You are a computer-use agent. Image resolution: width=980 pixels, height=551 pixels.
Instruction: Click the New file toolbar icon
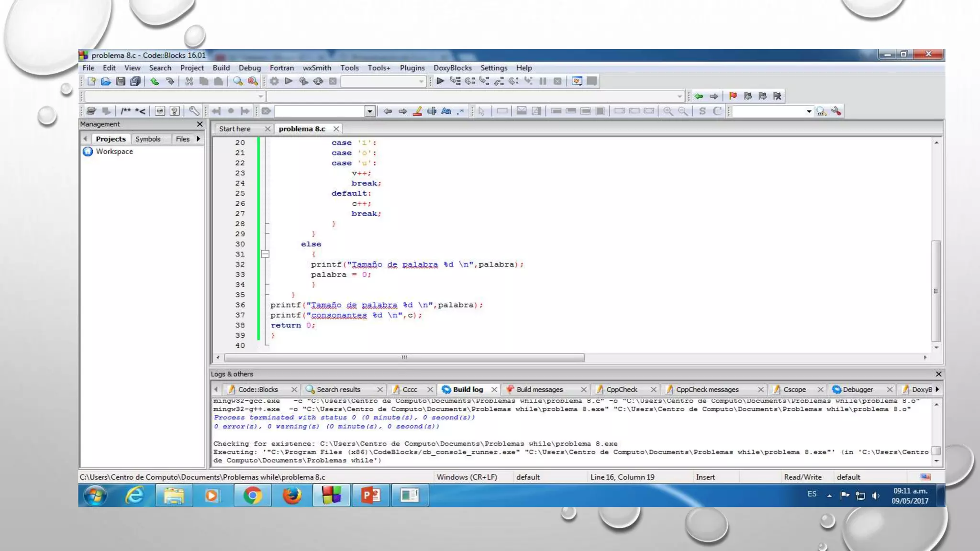pyautogui.click(x=91, y=81)
